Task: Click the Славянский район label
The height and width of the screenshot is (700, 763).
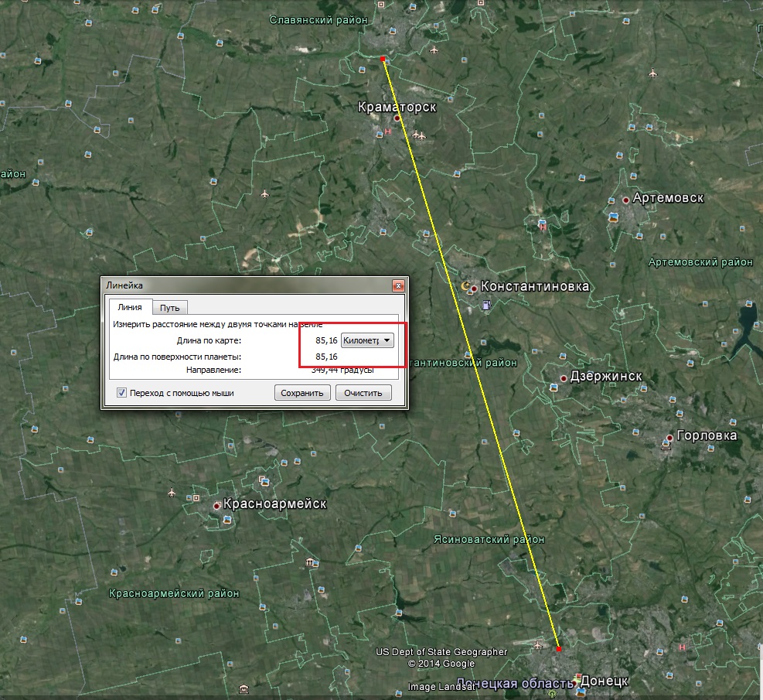Action: click(x=318, y=20)
